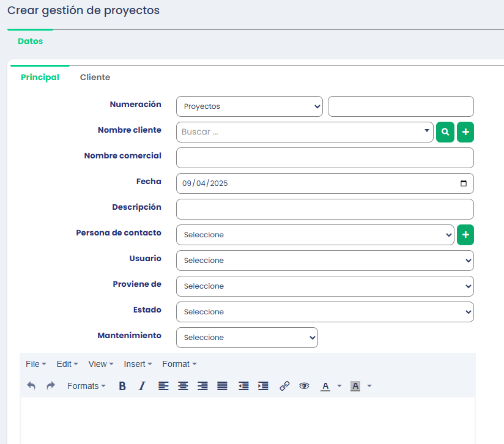The image size is (504, 444).
Task: Add a new client with plus button
Action: coord(465,131)
